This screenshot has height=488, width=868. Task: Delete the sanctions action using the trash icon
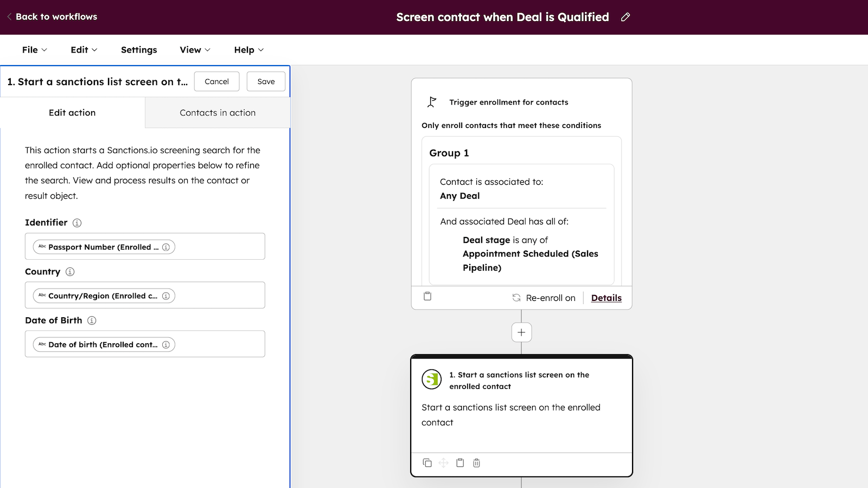[x=476, y=463]
